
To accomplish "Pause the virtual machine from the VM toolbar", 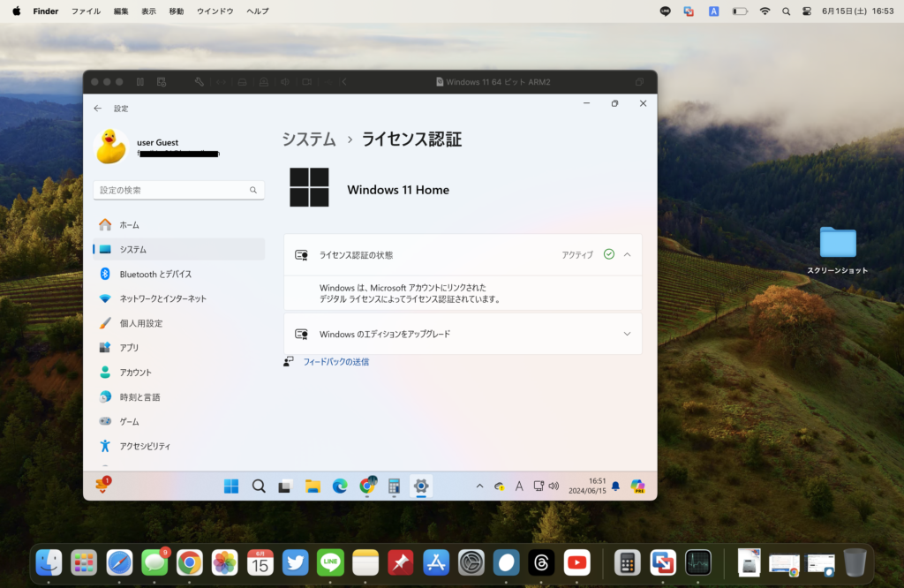I will [x=139, y=82].
